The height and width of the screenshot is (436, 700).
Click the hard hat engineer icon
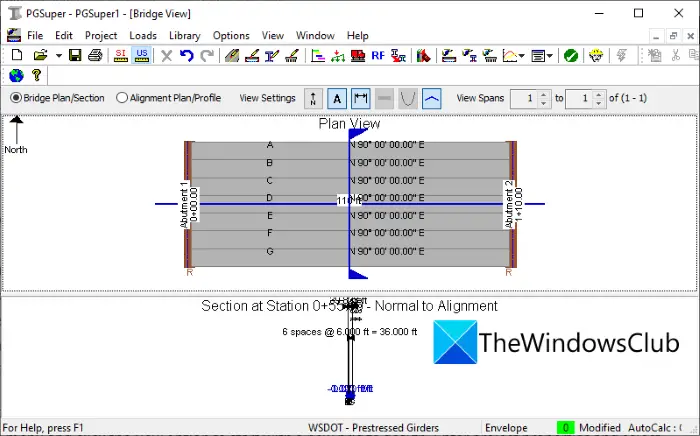click(x=596, y=55)
